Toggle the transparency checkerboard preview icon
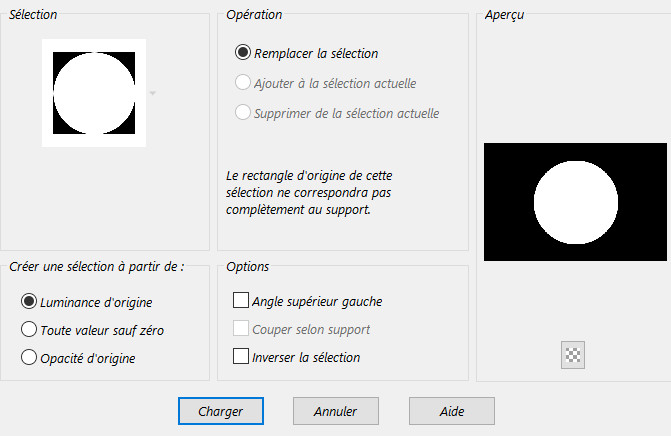The height and width of the screenshot is (436, 671). click(573, 355)
